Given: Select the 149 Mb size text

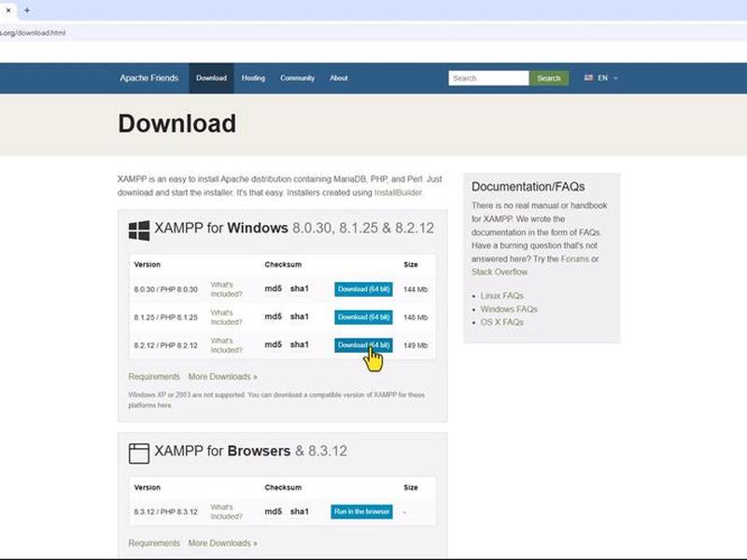Looking at the screenshot, I should [416, 345].
